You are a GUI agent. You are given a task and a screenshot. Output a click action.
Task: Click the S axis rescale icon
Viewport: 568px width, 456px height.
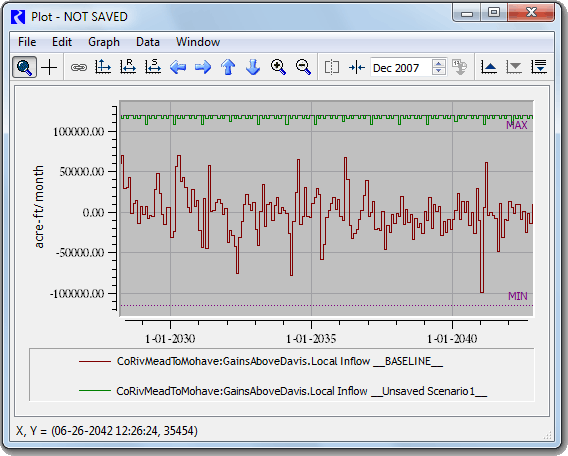[x=153, y=67]
